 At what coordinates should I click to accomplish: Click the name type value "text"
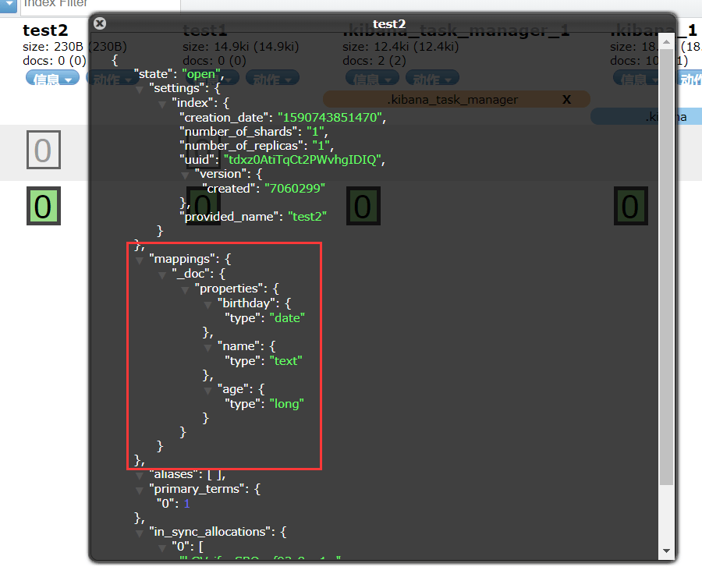285,360
